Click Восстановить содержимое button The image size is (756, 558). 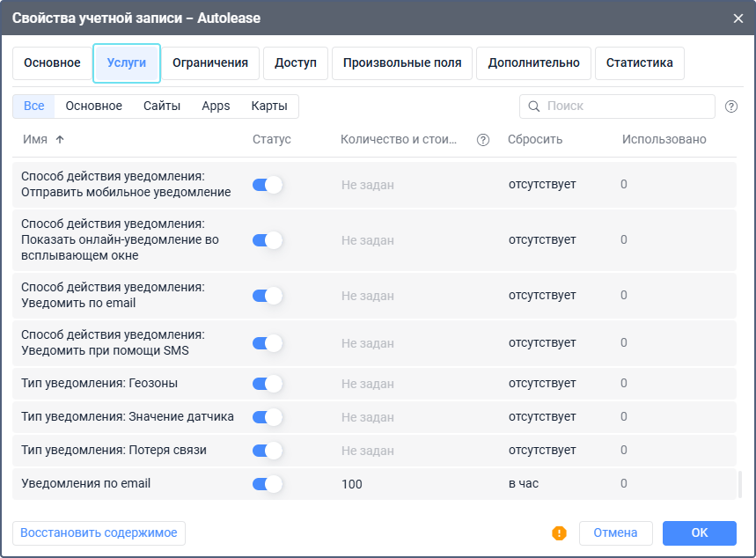click(x=99, y=532)
